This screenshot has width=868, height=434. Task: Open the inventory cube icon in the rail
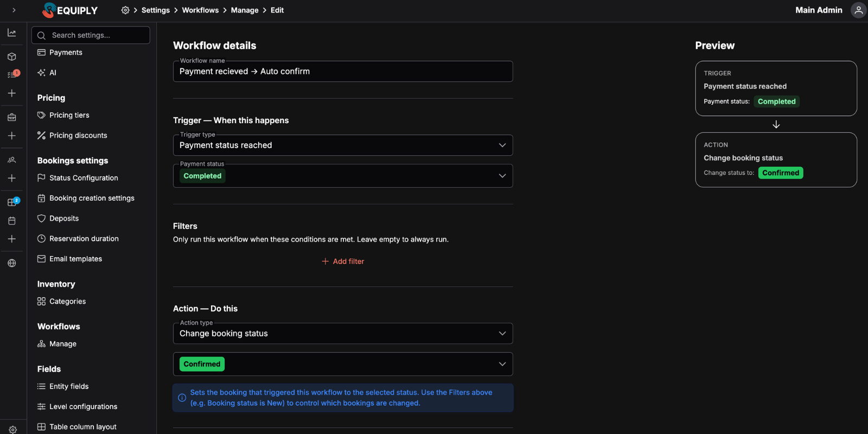click(x=12, y=56)
